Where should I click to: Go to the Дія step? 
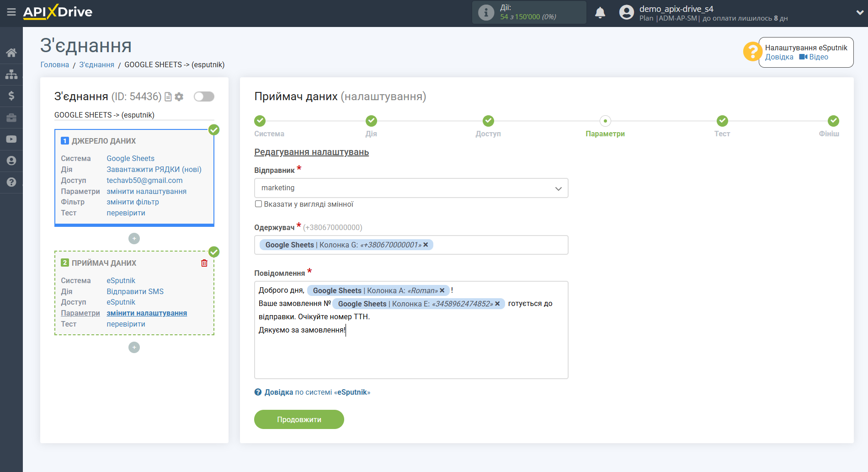pos(371,121)
